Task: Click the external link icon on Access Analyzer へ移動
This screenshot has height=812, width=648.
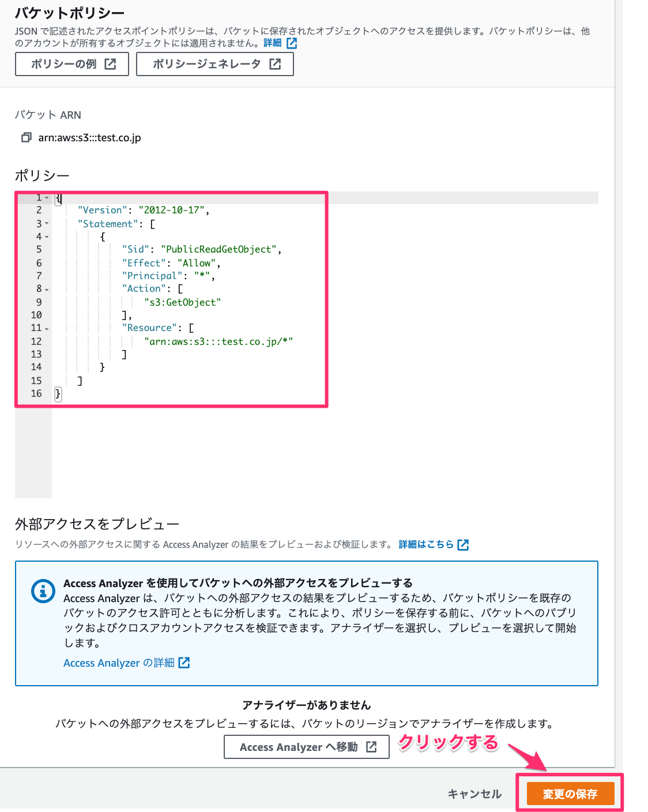Action: (x=371, y=746)
